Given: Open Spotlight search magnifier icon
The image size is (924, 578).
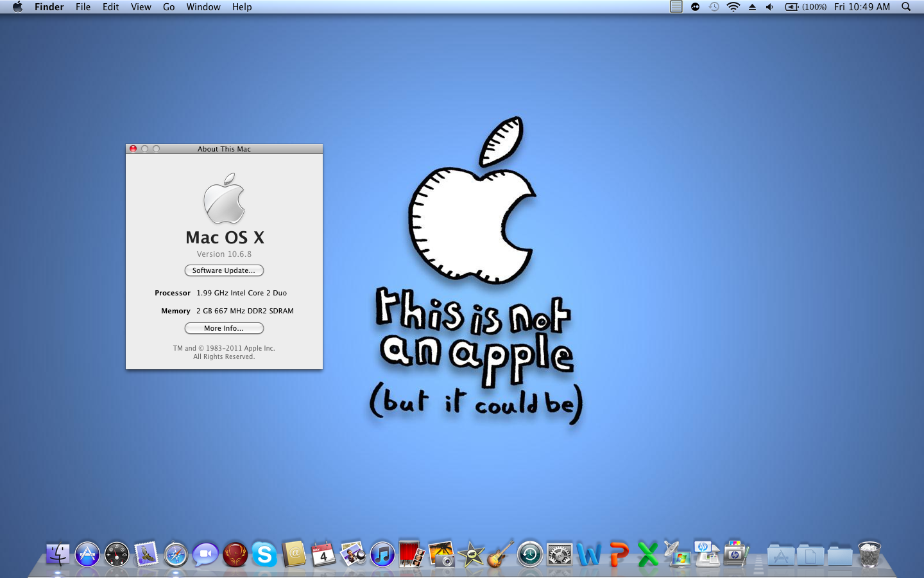Looking at the screenshot, I should [x=906, y=7].
